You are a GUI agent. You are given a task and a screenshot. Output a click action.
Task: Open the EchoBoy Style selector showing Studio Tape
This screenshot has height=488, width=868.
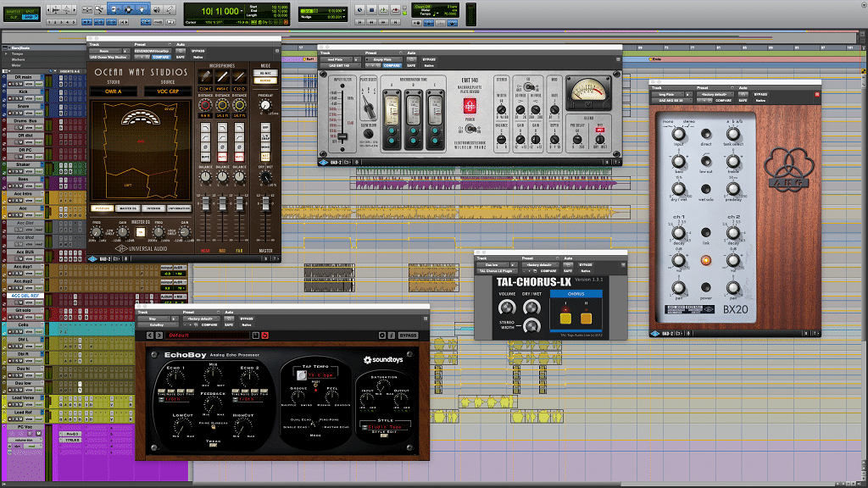(386, 427)
